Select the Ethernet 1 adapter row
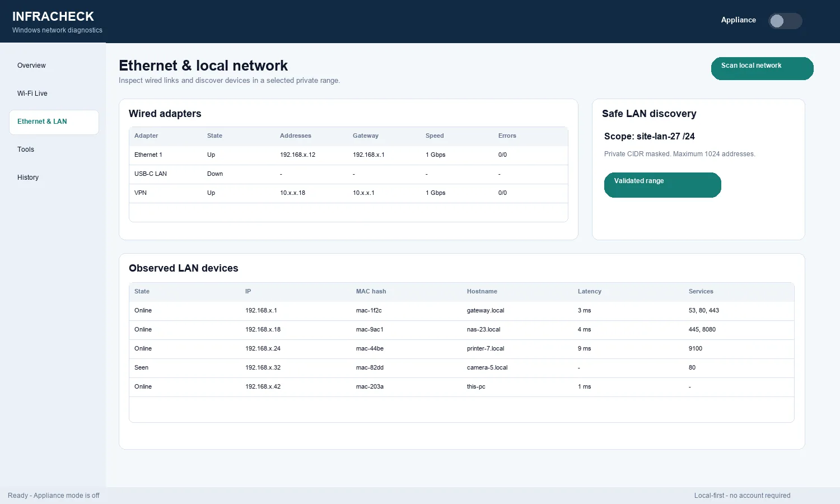Viewport: 840px width, 504px height. [348, 155]
